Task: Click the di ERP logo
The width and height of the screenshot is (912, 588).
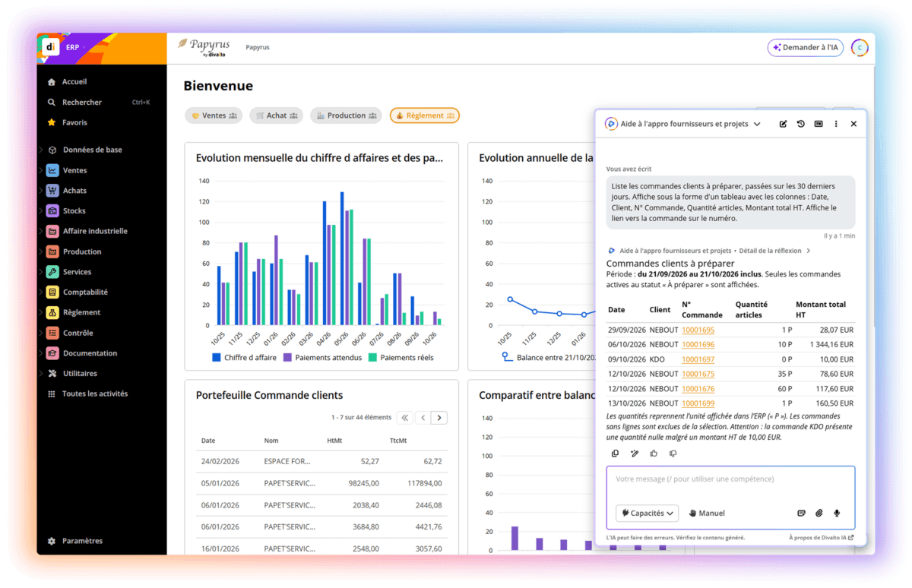Action: [51, 47]
